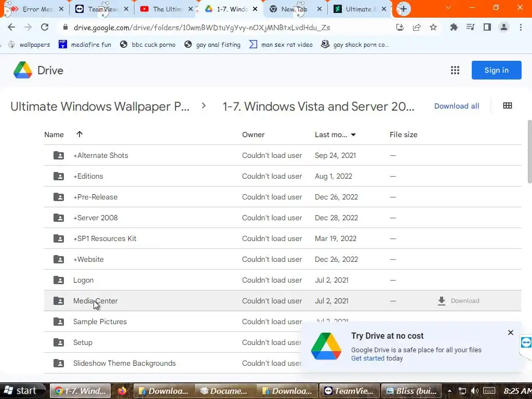The height and width of the screenshot is (399, 532).
Task: Switch to grid layout view icon
Action: click(x=508, y=106)
